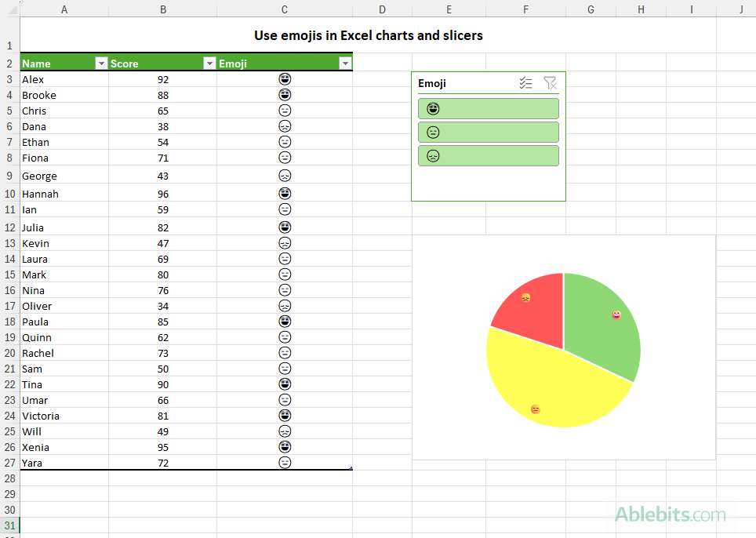
Task: Click the sad emoji in Dana's row
Action: pos(285,125)
